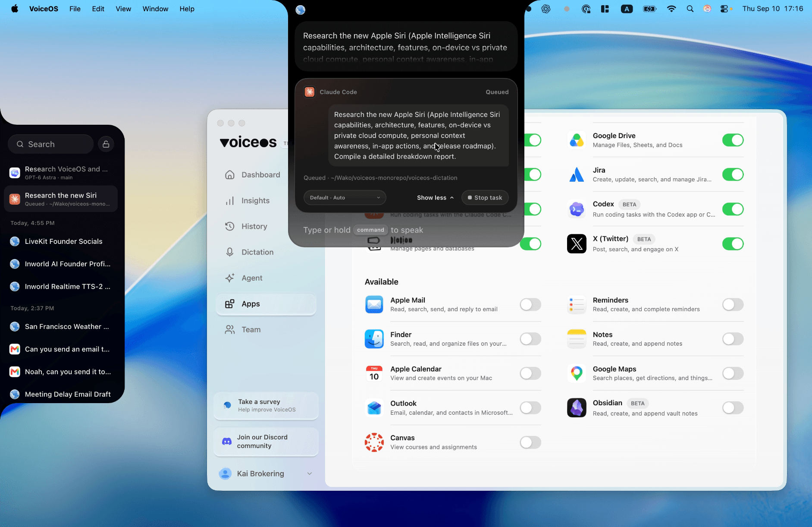The height and width of the screenshot is (527, 812).
Task: Click the Jira app icon
Action: tap(577, 175)
